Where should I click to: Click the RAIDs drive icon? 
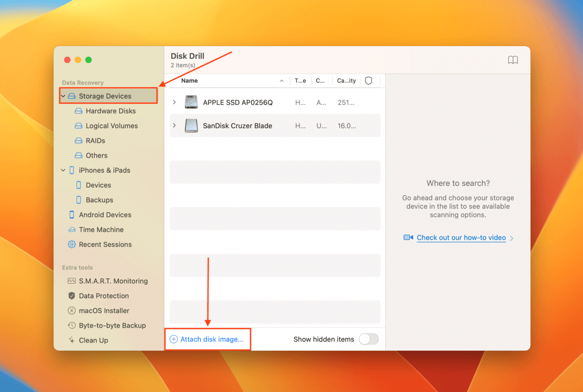point(79,141)
